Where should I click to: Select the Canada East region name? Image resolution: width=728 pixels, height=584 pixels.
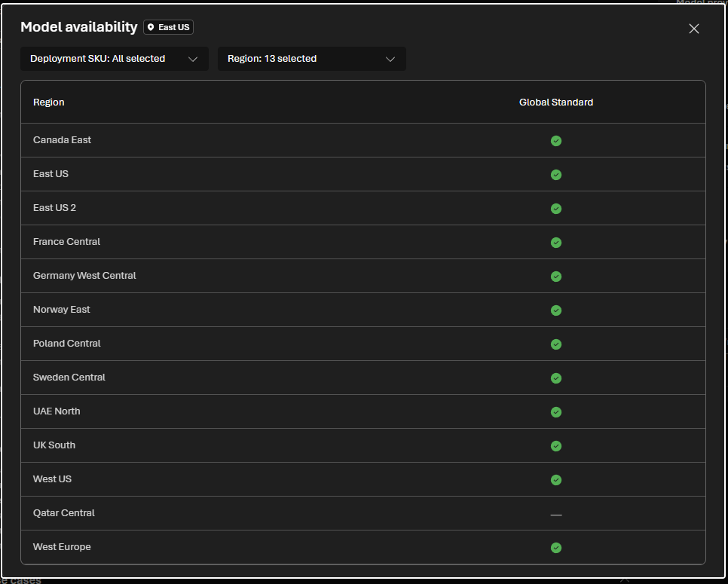(63, 139)
